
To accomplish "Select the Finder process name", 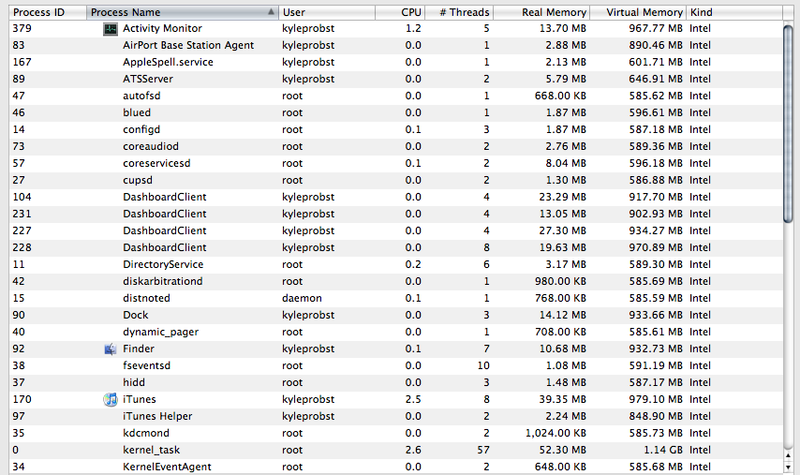I will click(x=138, y=349).
